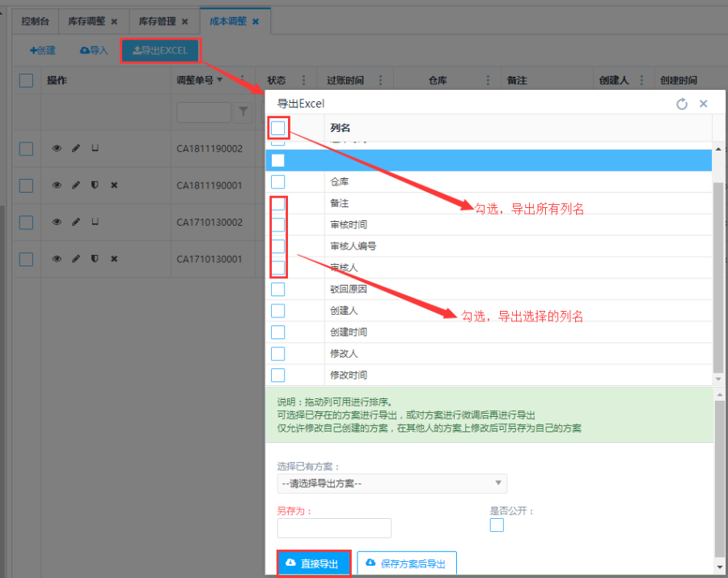Click the bookmark icon for CA1710130002 row
This screenshot has width=728, height=578.
(x=95, y=222)
